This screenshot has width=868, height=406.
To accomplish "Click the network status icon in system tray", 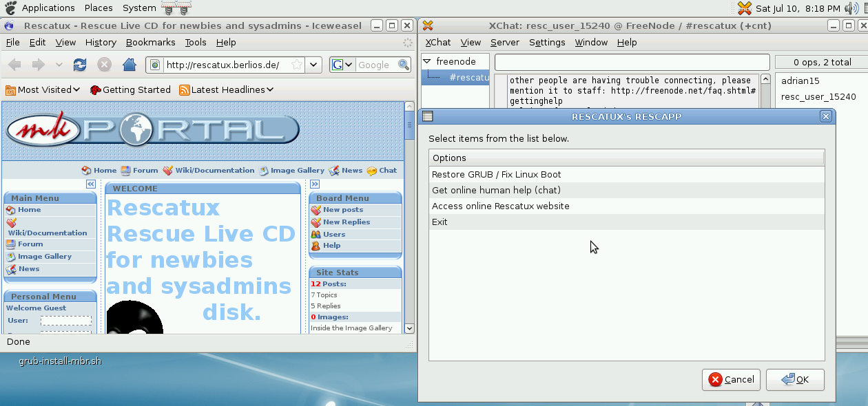I will [x=744, y=8].
